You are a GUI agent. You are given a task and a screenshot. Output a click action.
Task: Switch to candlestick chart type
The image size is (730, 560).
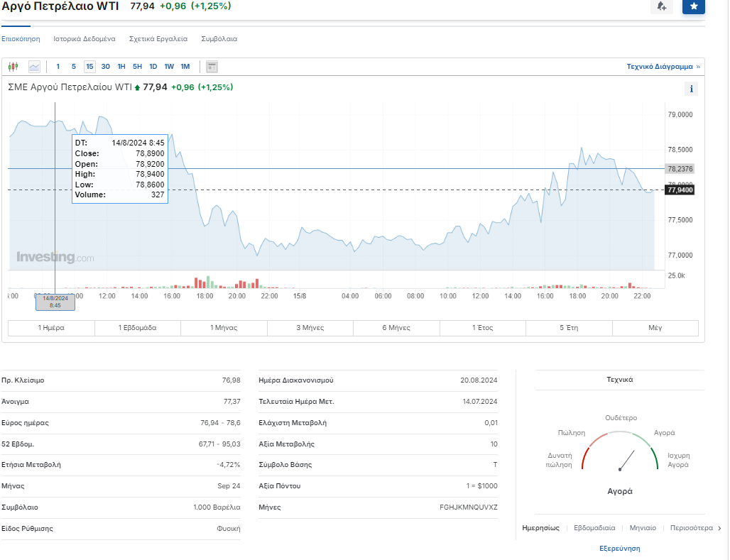coord(13,67)
